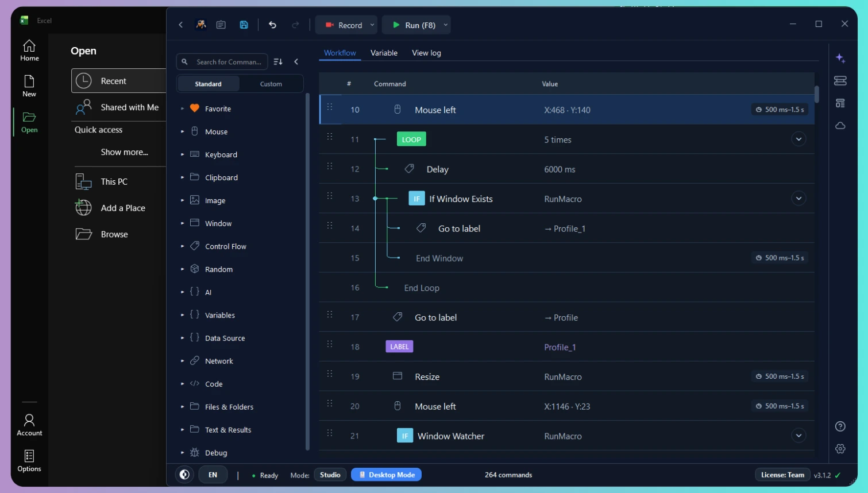Expand the If Window Exists row chevron
Image resolution: width=868 pixels, height=493 pixels.
tap(798, 199)
